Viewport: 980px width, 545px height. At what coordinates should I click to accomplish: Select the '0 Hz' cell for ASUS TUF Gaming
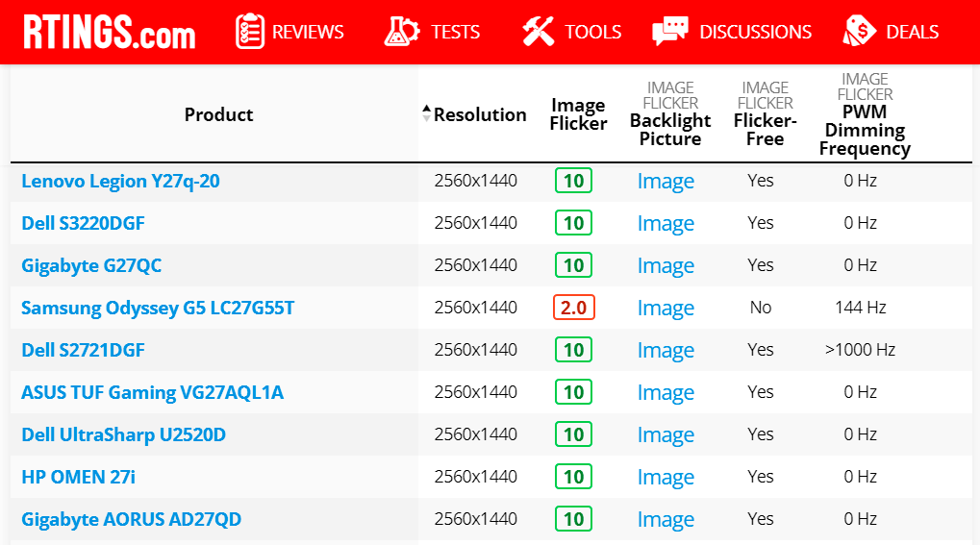(861, 392)
